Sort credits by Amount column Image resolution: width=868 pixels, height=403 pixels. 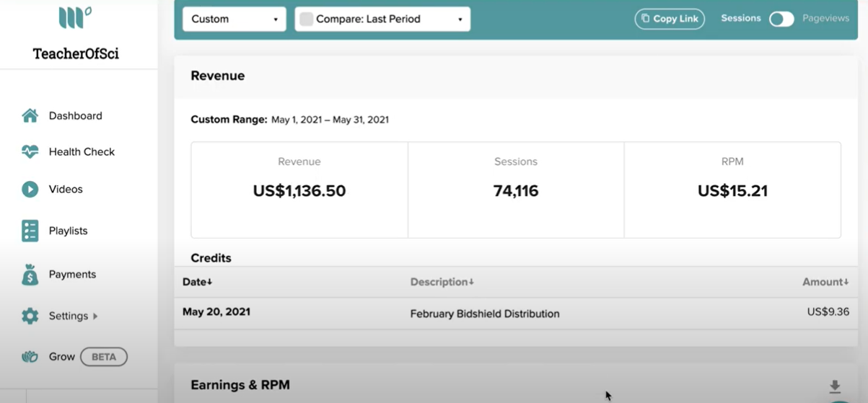825,282
